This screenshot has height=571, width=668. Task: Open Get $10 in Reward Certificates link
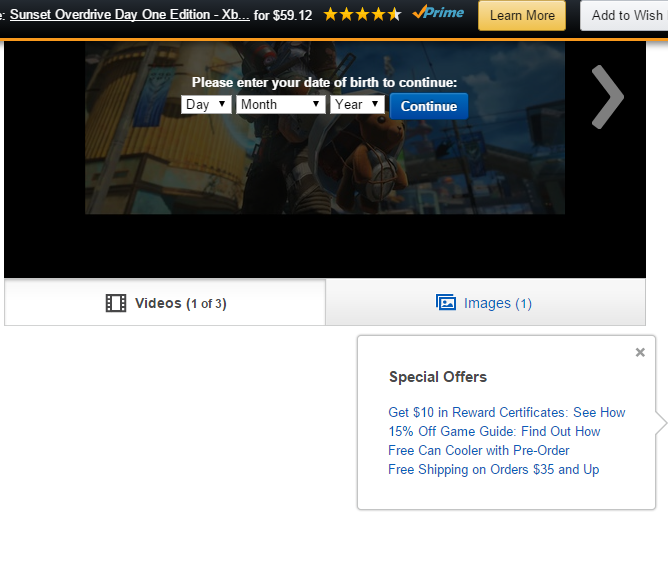[x=507, y=412]
